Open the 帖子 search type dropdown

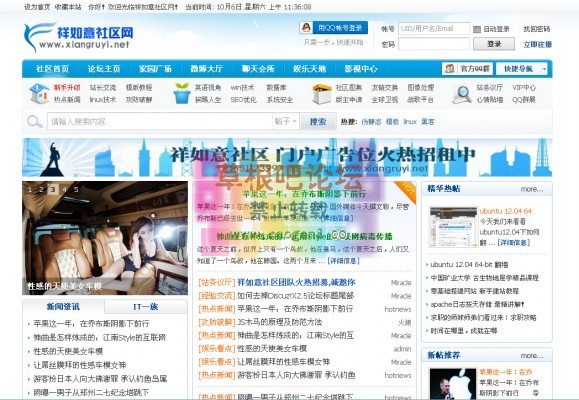pyautogui.click(x=285, y=121)
